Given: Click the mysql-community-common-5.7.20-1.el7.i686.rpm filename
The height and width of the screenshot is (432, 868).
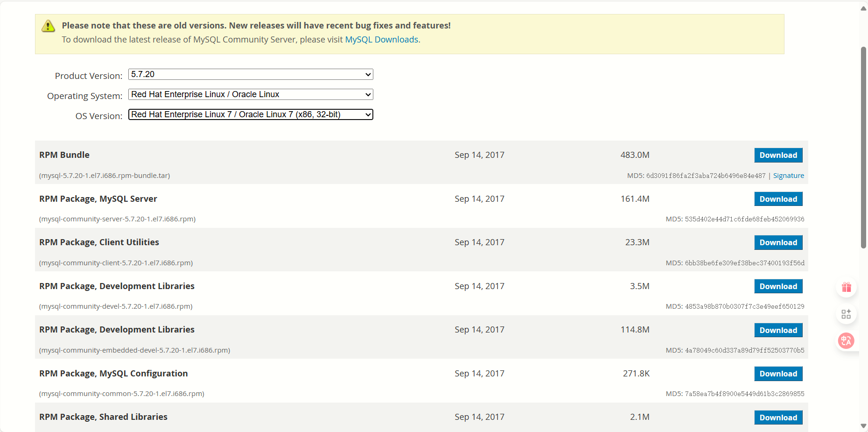Looking at the screenshot, I should 122,394.
